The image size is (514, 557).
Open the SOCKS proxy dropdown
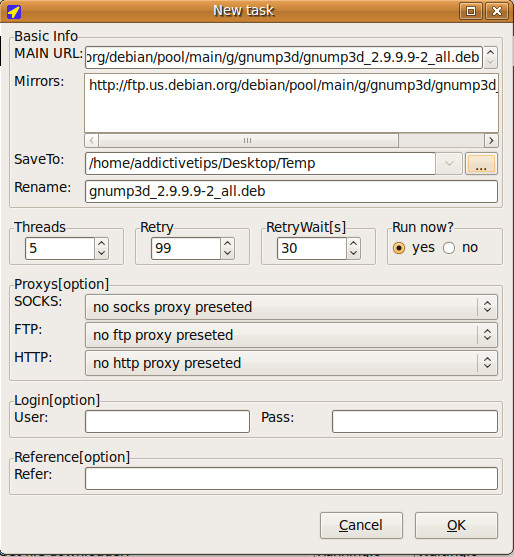[x=291, y=307]
